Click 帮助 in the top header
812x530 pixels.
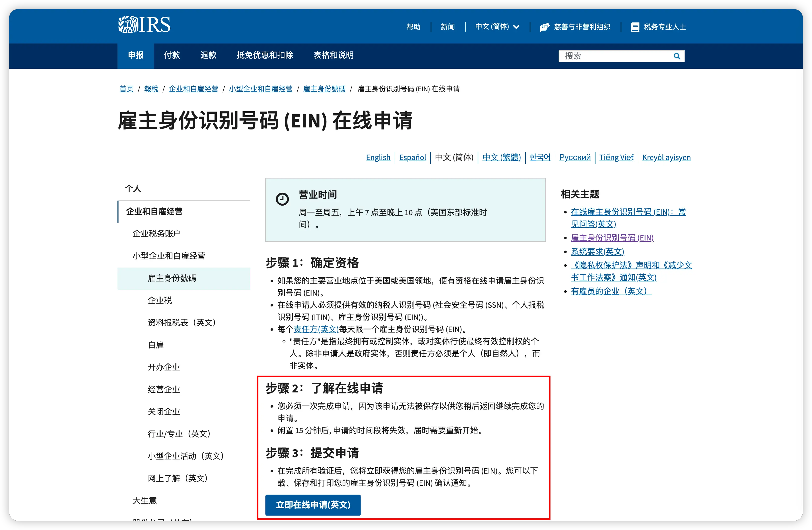pos(414,27)
